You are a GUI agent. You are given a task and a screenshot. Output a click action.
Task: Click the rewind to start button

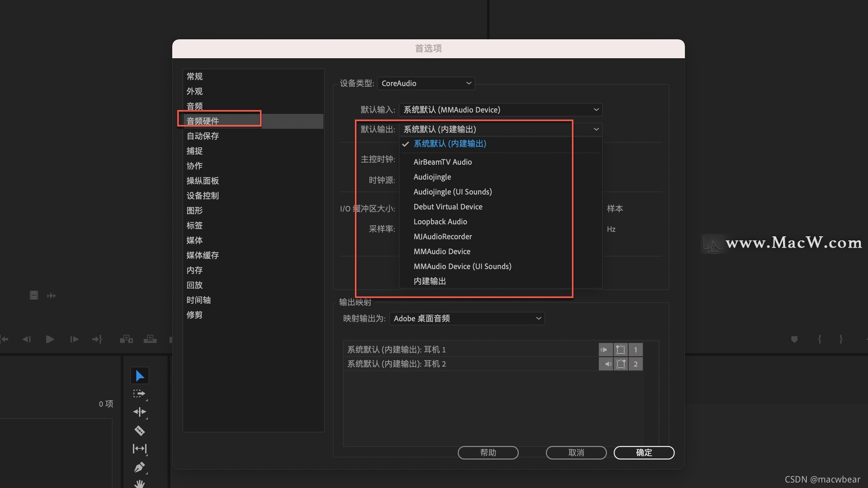[5, 339]
